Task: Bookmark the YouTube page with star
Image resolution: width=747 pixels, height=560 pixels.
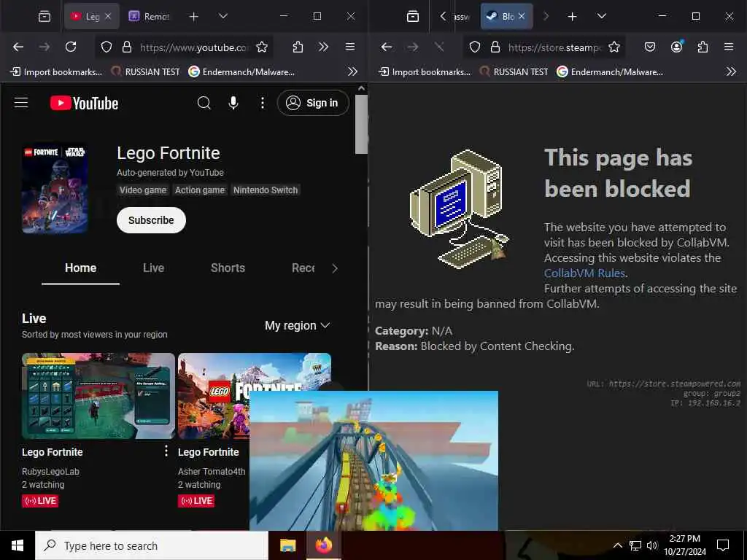Action: (262, 47)
